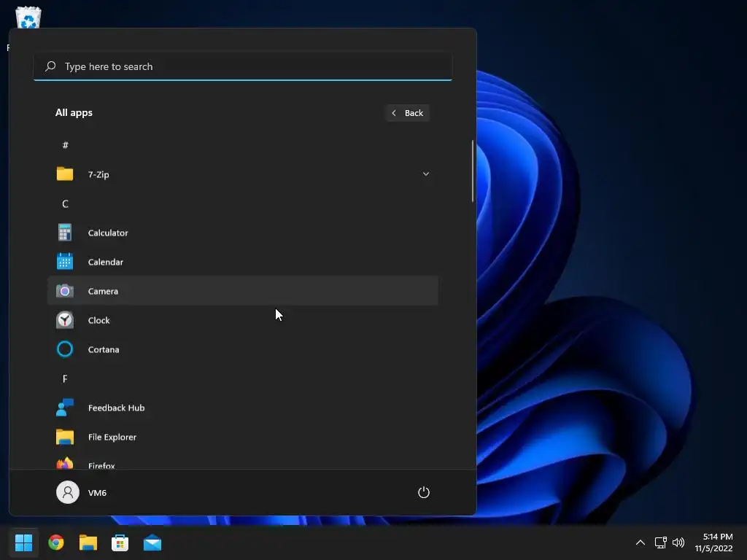The image size is (747, 560).
Task: Click the Back button
Action: tap(408, 113)
